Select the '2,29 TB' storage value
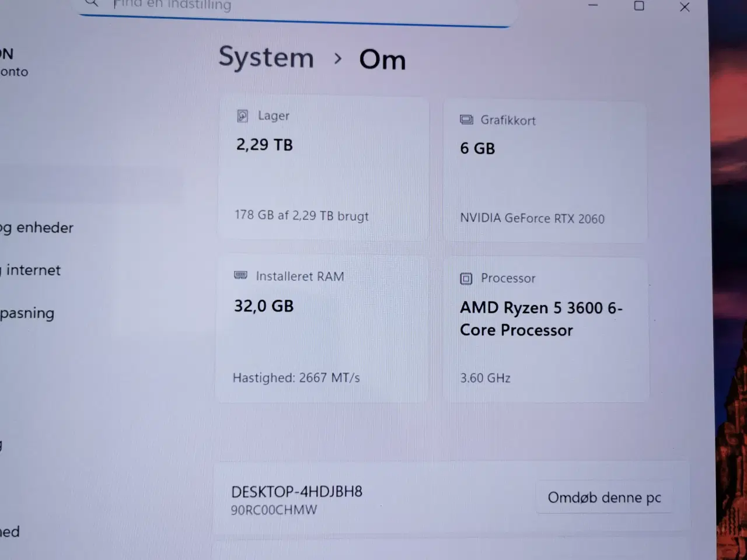 point(264,145)
